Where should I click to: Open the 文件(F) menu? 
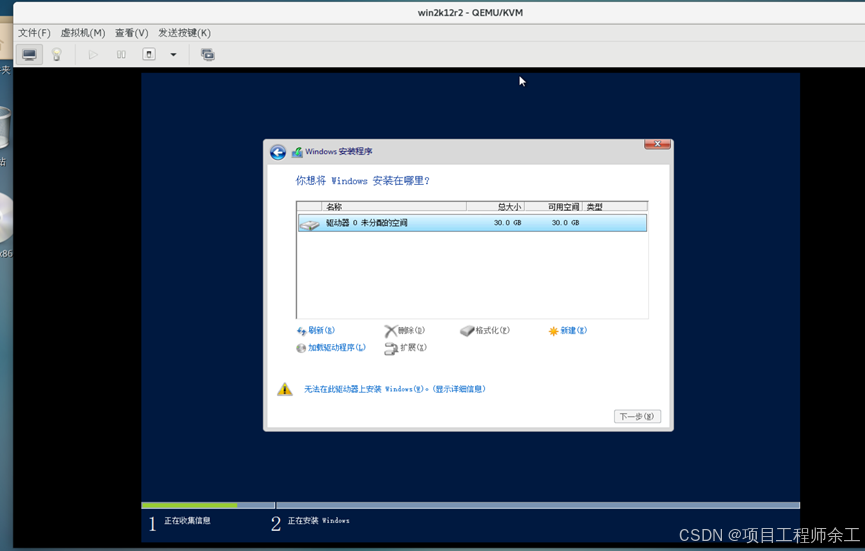coord(34,33)
